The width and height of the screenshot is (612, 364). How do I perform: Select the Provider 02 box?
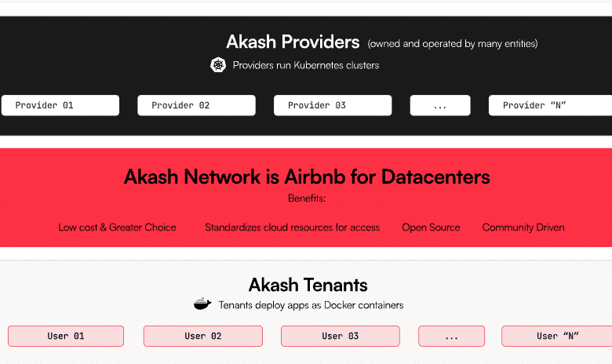pos(196,105)
